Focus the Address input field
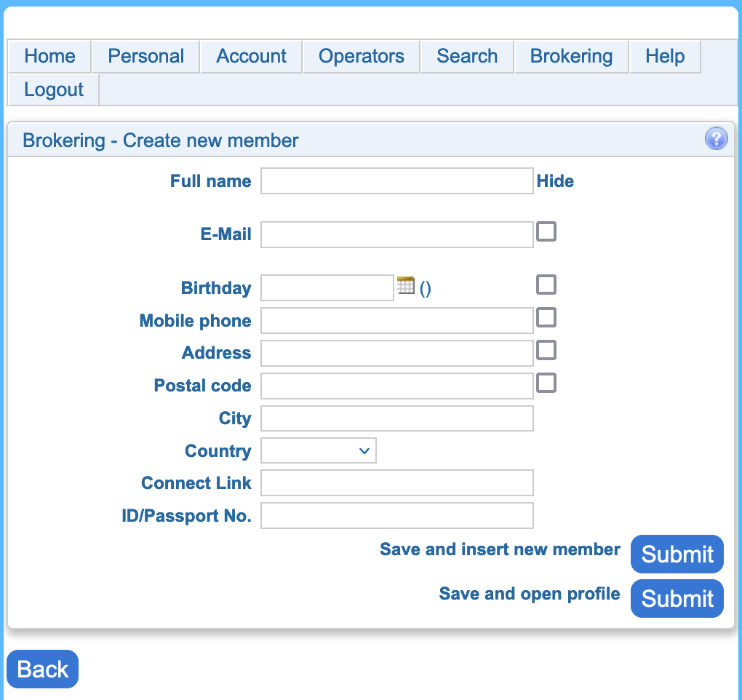This screenshot has width=742, height=700. [x=397, y=353]
